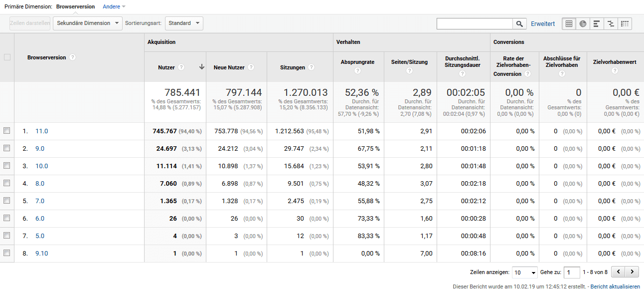644x293 pixels.
Task: Check the box for version 11.0
Action: [x=7, y=131]
